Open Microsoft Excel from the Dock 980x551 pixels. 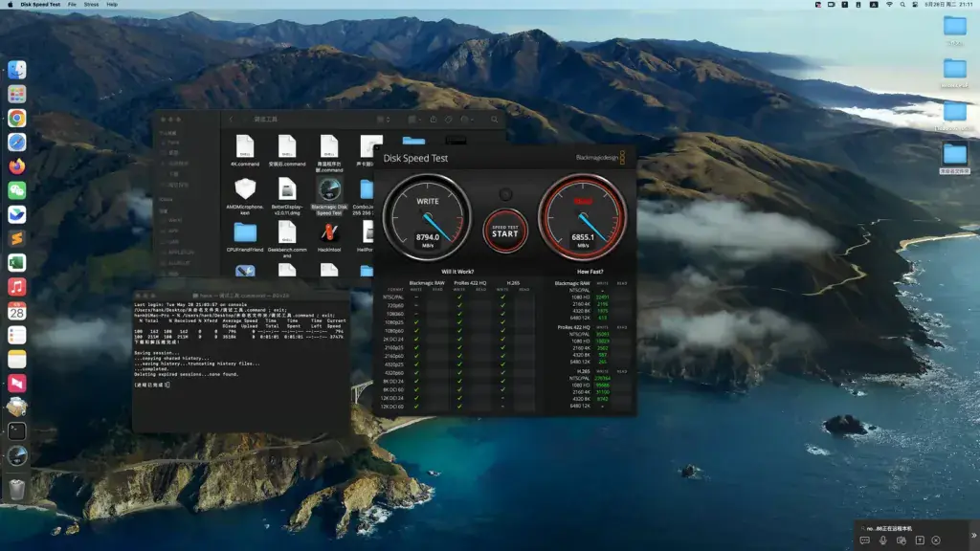coord(17,262)
